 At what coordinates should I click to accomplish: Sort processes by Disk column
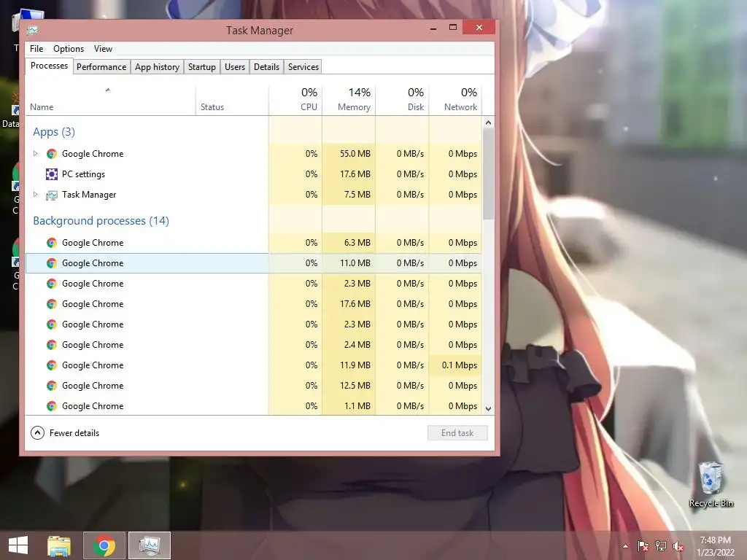pos(402,101)
